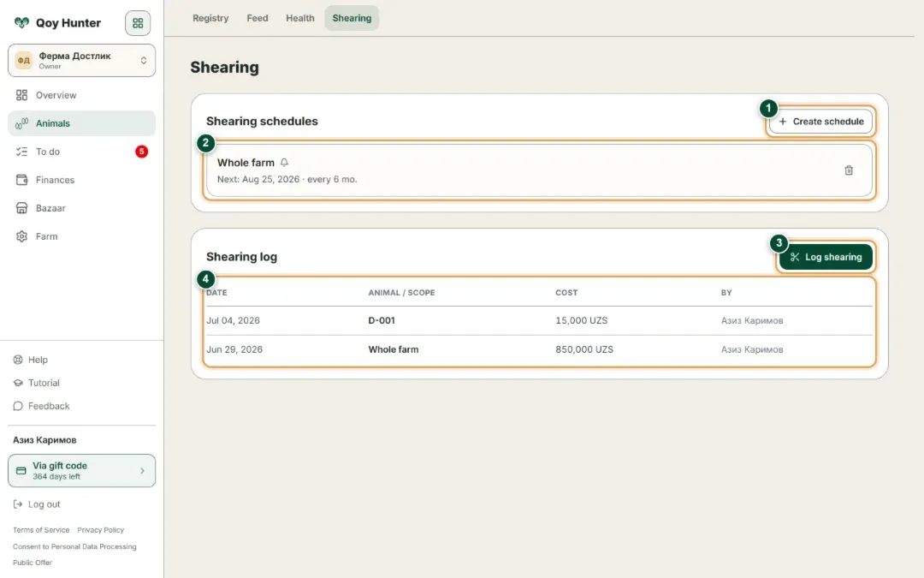
Task: Open the Whole farm log entry
Action: click(x=393, y=349)
